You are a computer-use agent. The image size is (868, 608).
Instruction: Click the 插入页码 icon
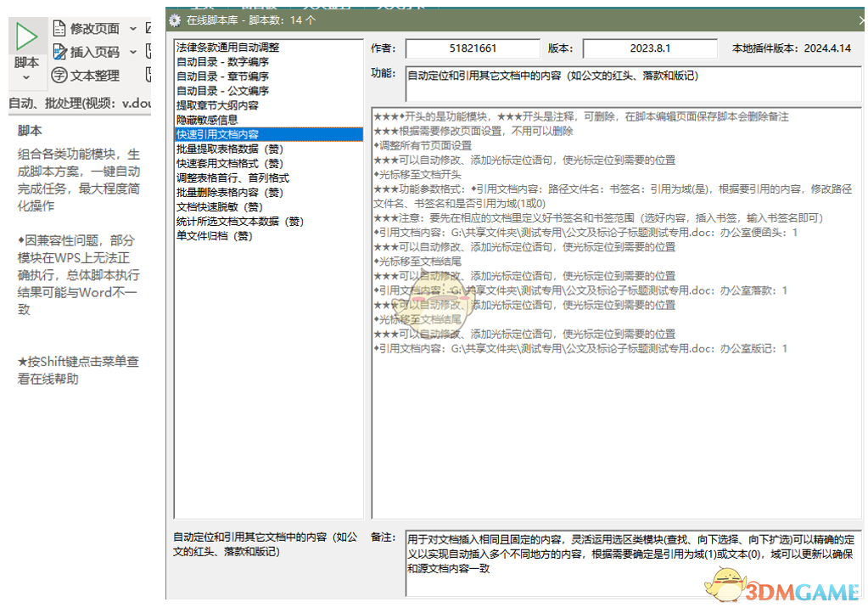pyautogui.click(x=59, y=52)
